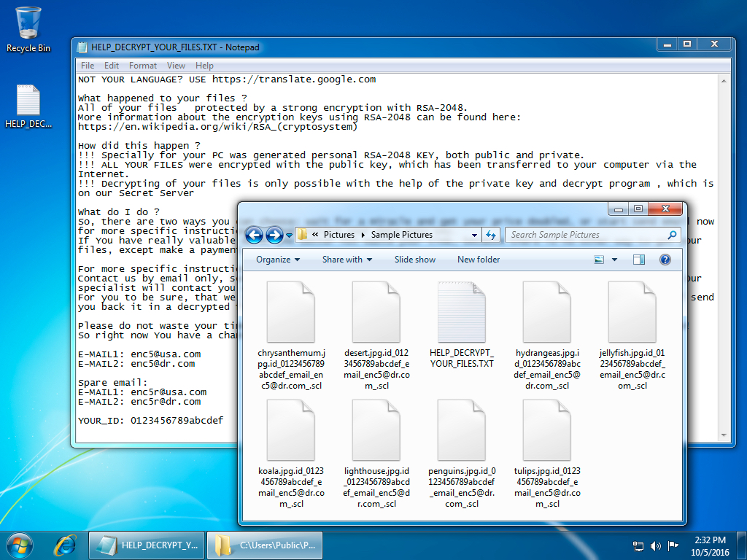Click Notepad scrollbar up arrow
The width and height of the screenshot is (747, 560).
point(724,81)
